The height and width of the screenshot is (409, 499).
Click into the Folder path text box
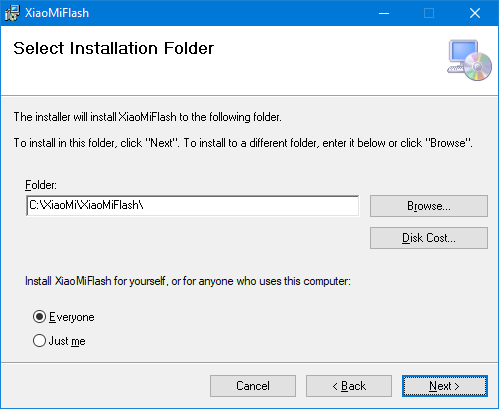tap(193, 206)
